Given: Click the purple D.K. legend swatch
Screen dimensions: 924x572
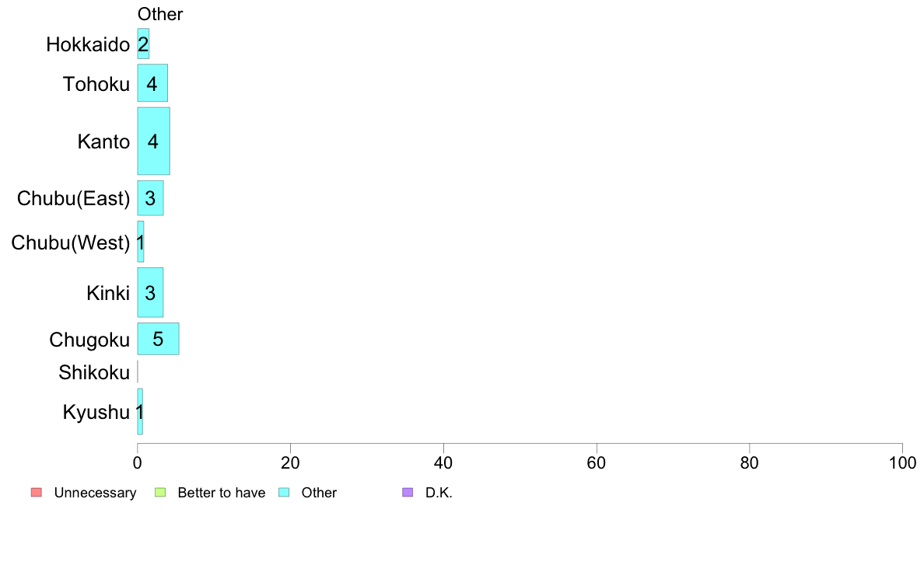Looking at the screenshot, I should (408, 493).
